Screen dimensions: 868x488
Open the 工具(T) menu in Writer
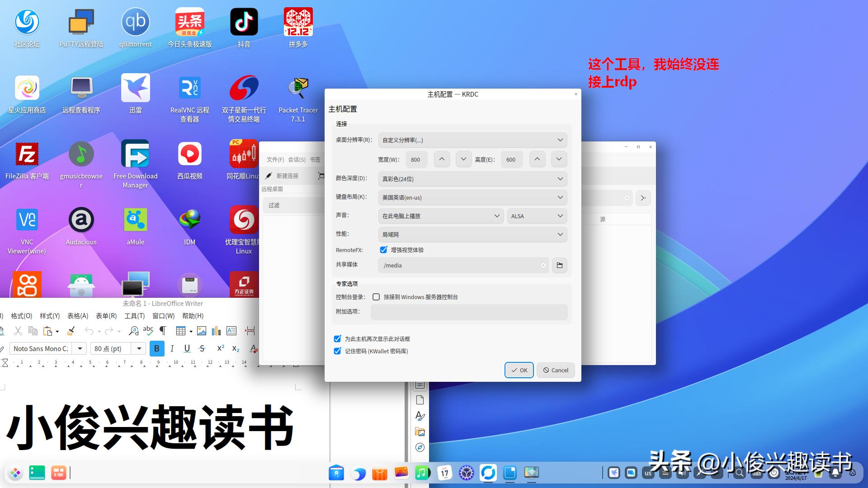[134, 315]
